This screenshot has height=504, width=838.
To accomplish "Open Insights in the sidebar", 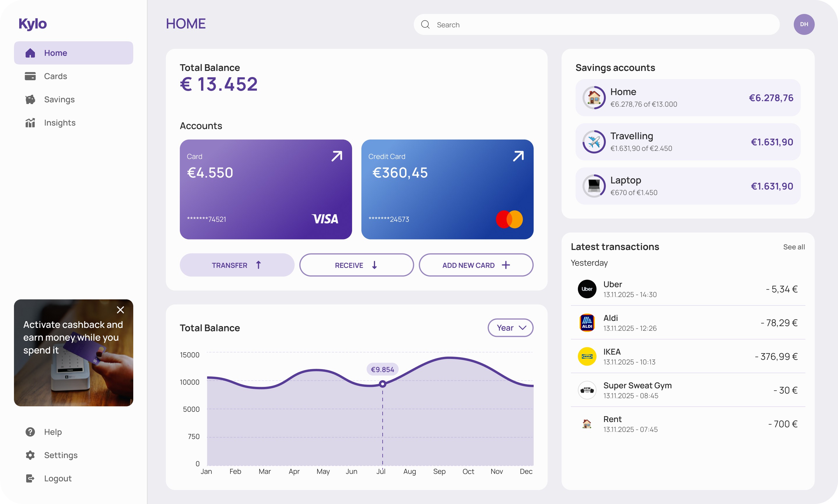I will (x=59, y=123).
